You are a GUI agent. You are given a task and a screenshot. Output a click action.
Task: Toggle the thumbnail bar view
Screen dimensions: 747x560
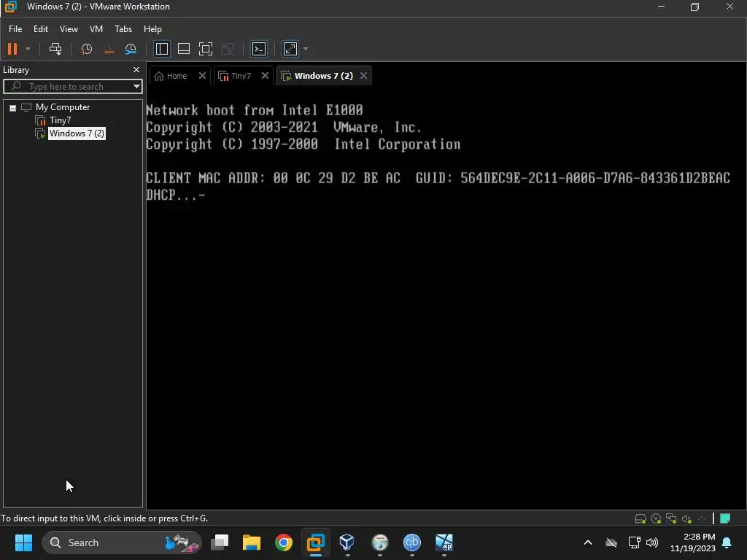click(183, 49)
